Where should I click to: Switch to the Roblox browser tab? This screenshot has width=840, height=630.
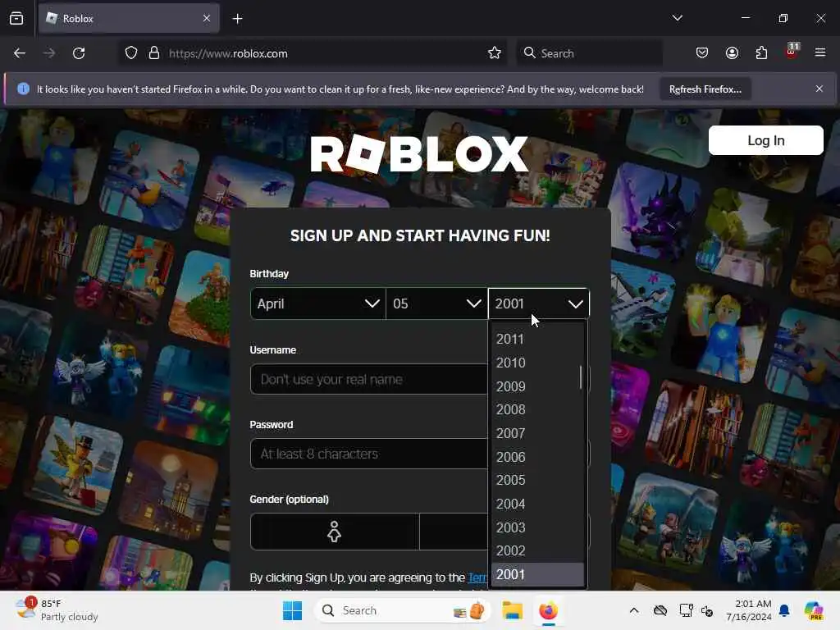click(129, 19)
